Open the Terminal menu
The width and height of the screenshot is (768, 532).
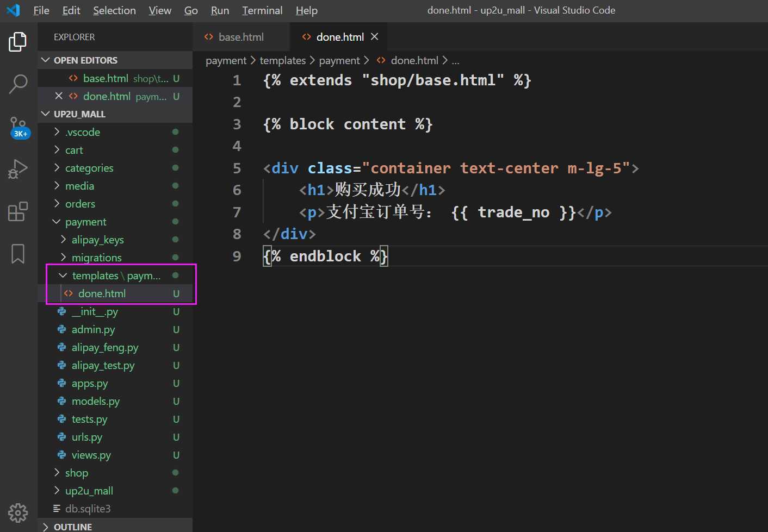click(262, 10)
